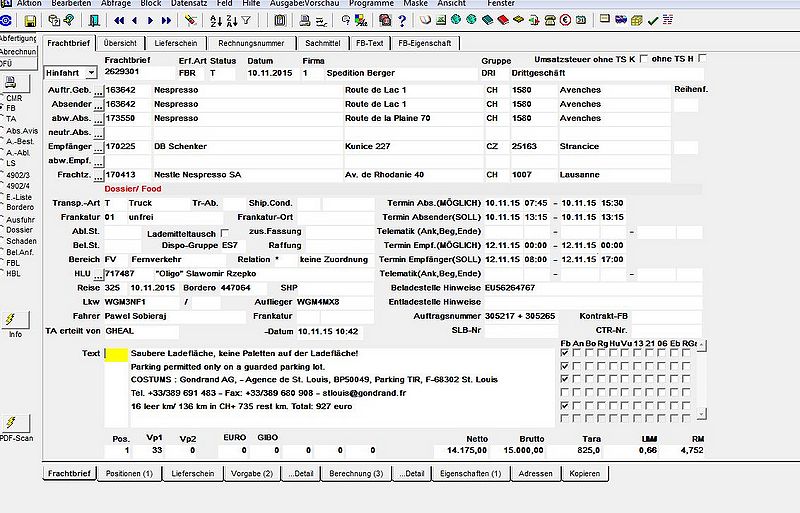Toggle Umsatzsteuer ohne TS K checkbox

[x=644, y=59]
